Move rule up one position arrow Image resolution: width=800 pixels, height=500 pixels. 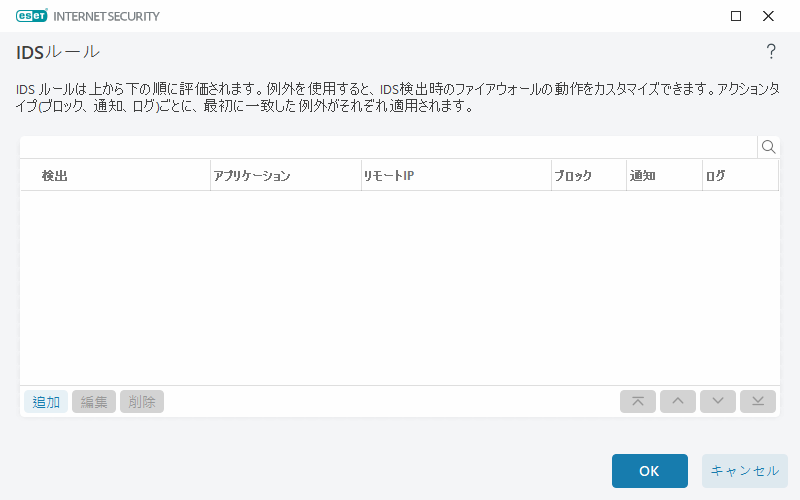pos(678,402)
